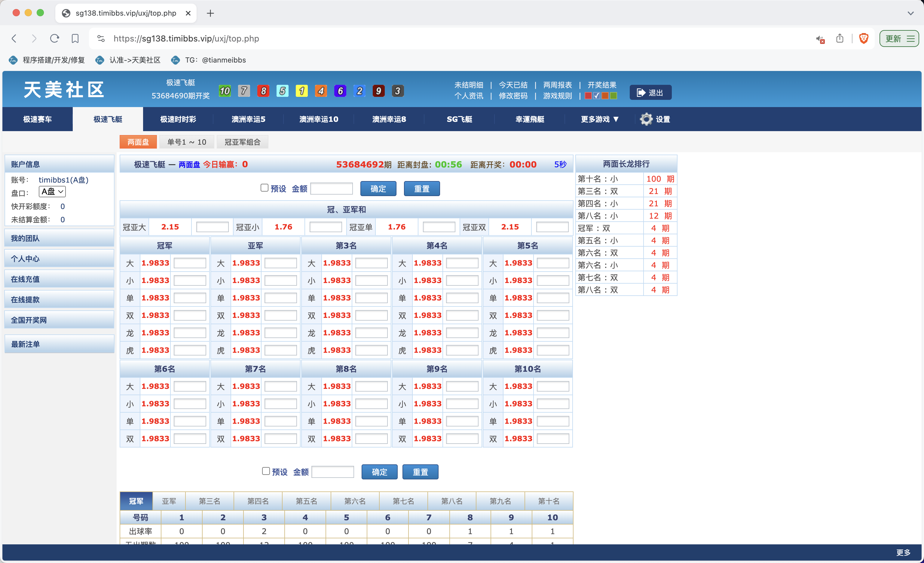
Task: Click the browser share icon
Action: (x=840, y=38)
